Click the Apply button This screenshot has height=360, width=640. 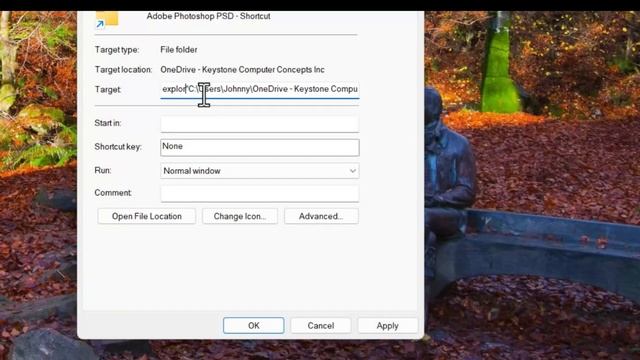coord(387,325)
